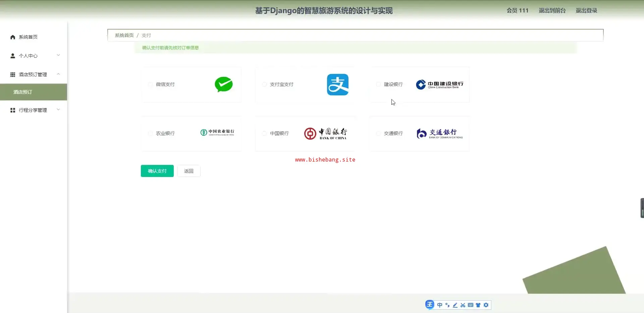Expand the 行程分享管理 menu chevron
This screenshot has height=313, width=644.
58,110
